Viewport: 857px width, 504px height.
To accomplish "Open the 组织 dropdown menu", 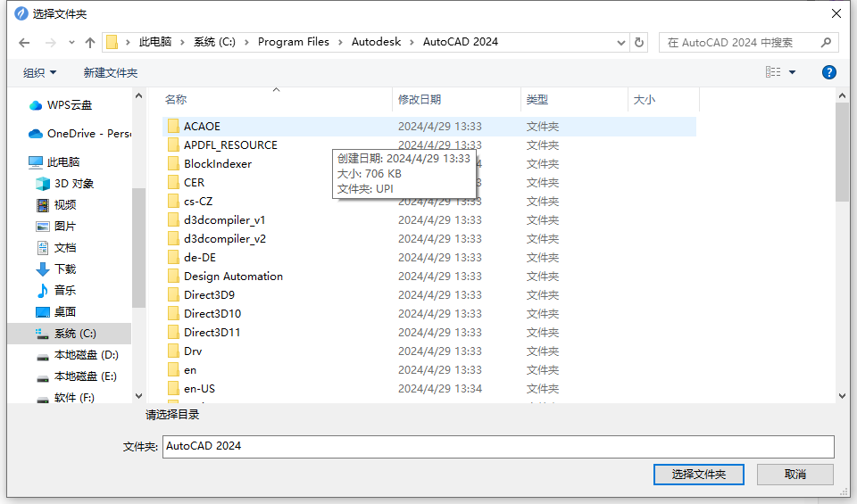I will pos(40,72).
